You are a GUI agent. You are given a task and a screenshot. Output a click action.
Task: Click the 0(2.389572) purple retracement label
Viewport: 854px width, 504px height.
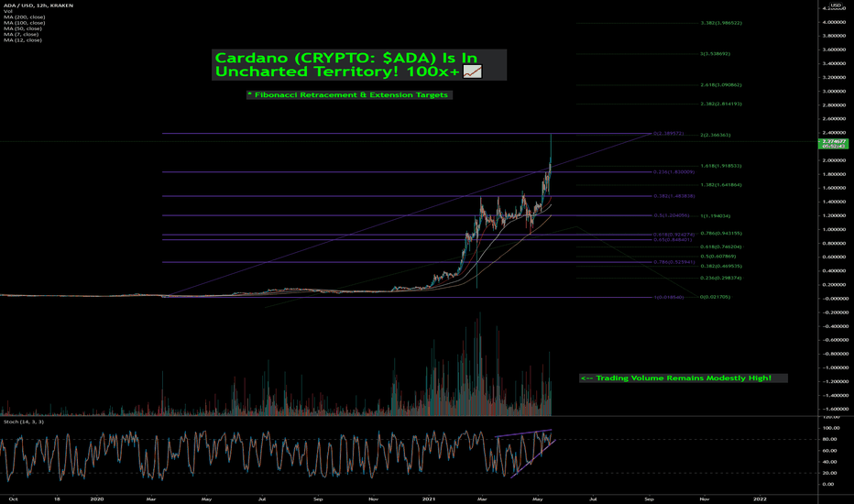click(x=668, y=134)
